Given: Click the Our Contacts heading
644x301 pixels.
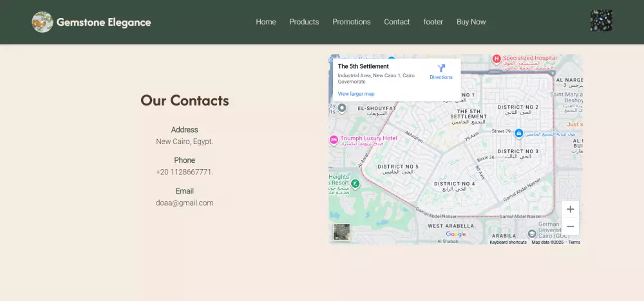Looking at the screenshot, I should pyautogui.click(x=185, y=100).
